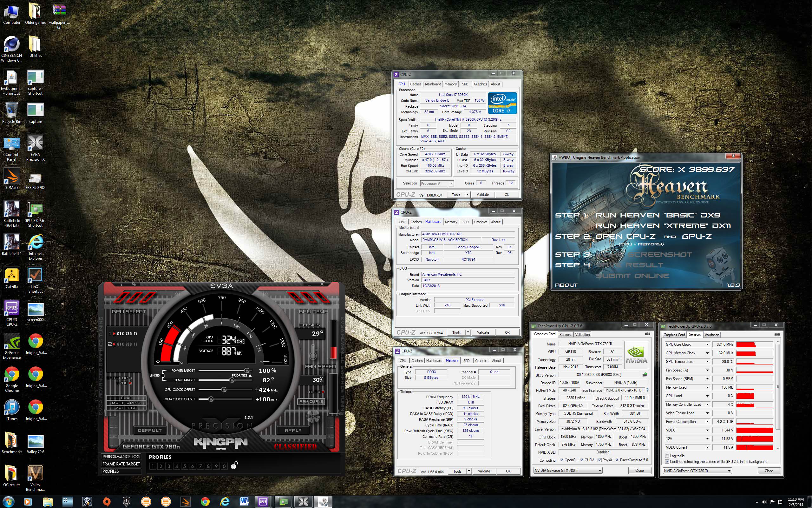Image resolution: width=812 pixels, height=508 pixels.
Task: Open Chrome from the taskbar
Action: pyautogui.click(x=205, y=502)
